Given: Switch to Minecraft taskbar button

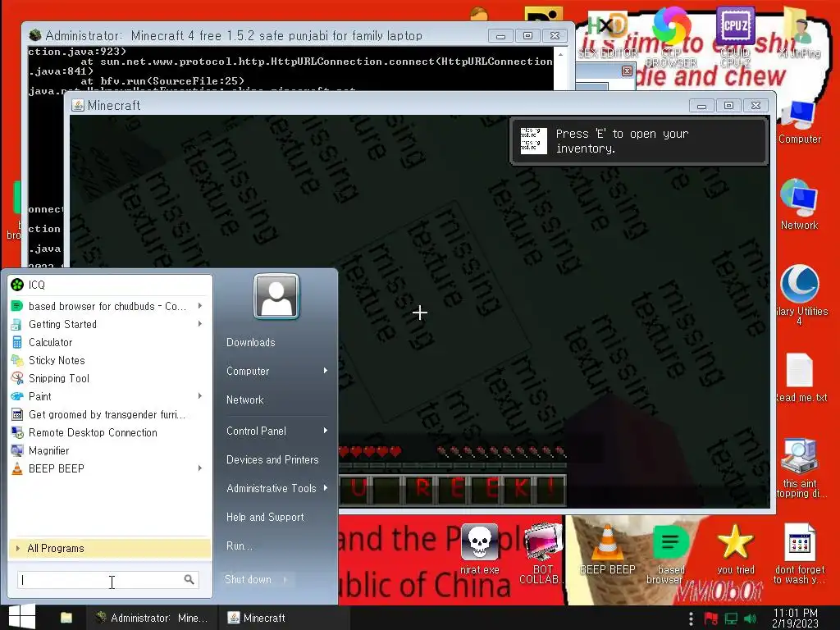Looking at the screenshot, I should 284,618.
